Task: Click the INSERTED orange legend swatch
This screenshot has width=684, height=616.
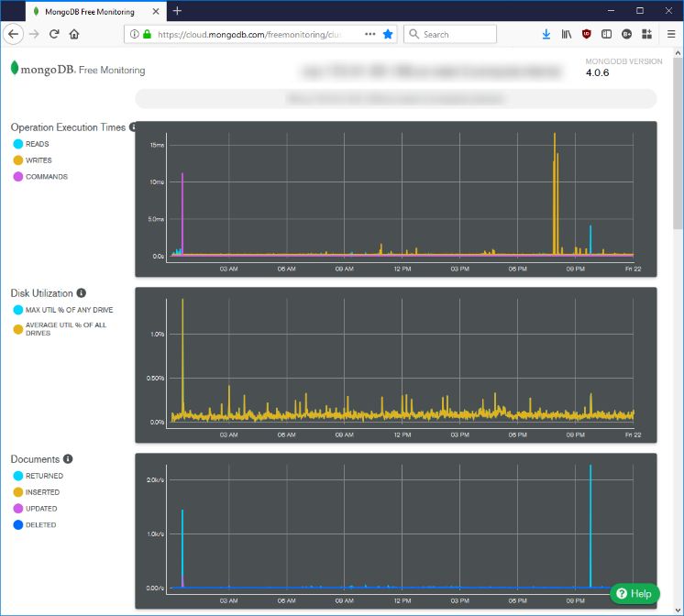Action: 18,492
